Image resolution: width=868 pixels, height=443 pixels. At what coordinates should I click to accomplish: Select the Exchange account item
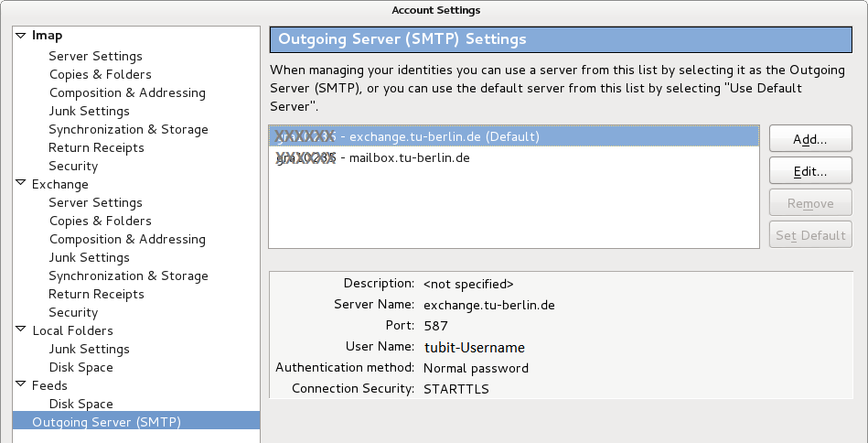pos(59,184)
